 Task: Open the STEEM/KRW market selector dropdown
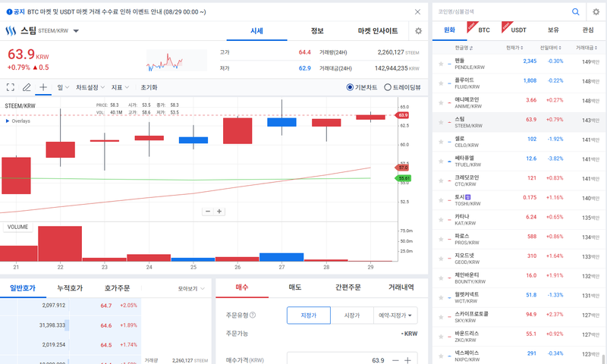pyautogui.click(x=76, y=31)
